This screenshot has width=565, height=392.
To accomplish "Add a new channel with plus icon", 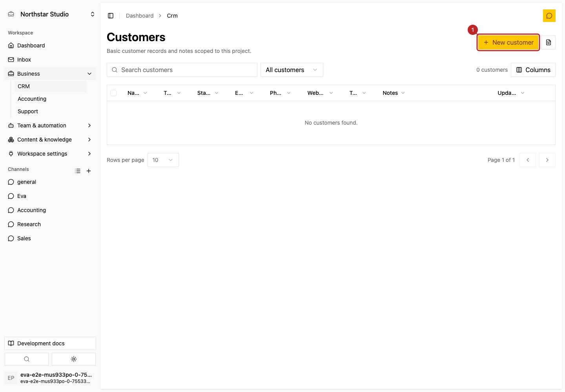I will pyautogui.click(x=89, y=171).
